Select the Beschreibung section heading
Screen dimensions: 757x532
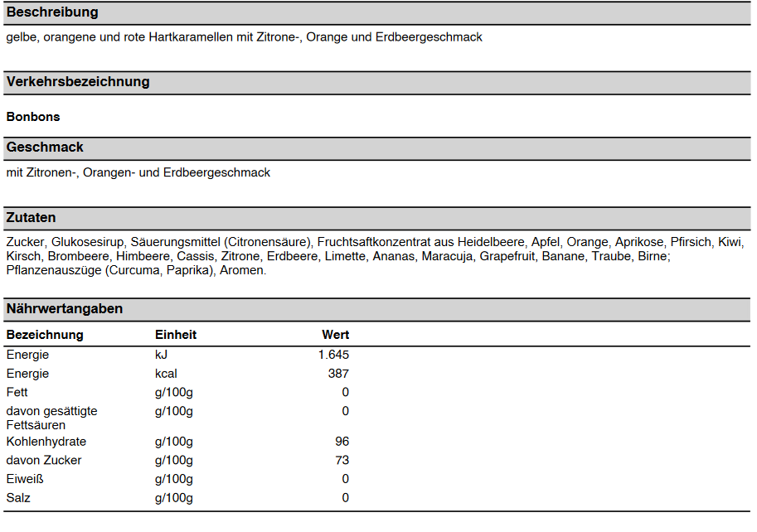52,12
